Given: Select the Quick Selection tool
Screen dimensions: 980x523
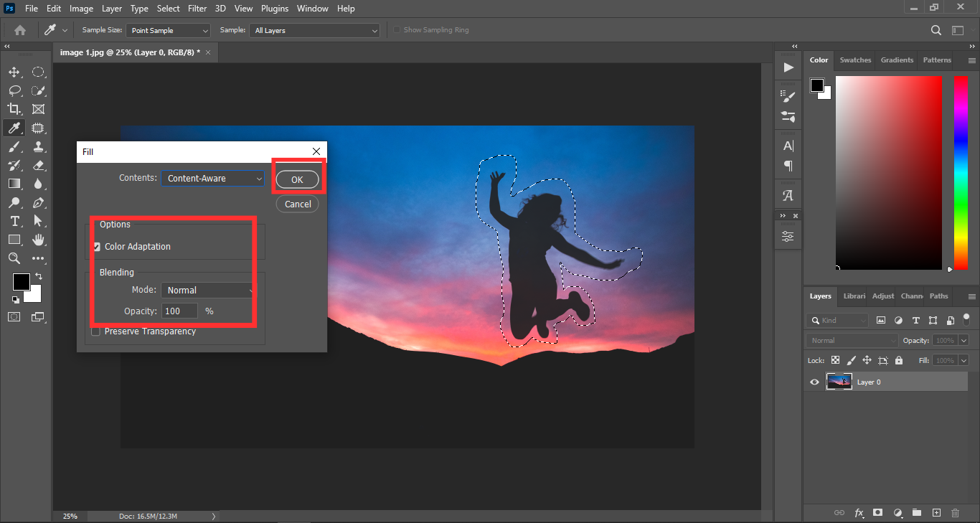Looking at the screenshot, I should (38, 90).
